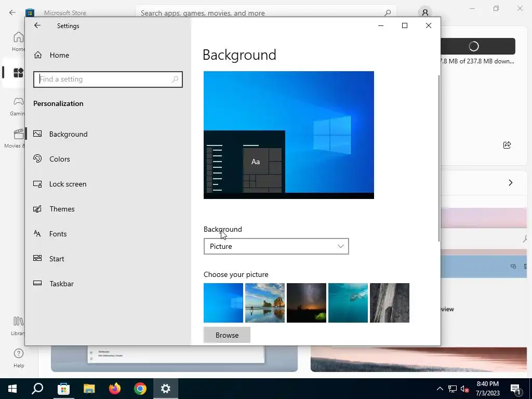Click the Fonts icon in sidebar
Screen dimensions: 532x399
click(x=37, y=233)
